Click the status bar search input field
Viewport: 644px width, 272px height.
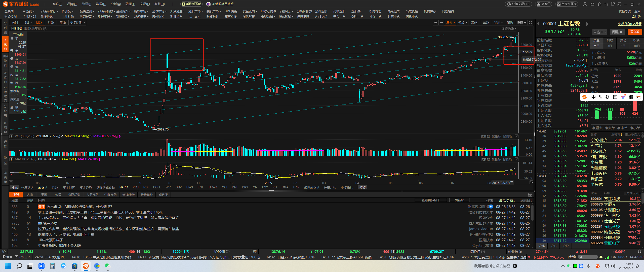pos(588,257)
